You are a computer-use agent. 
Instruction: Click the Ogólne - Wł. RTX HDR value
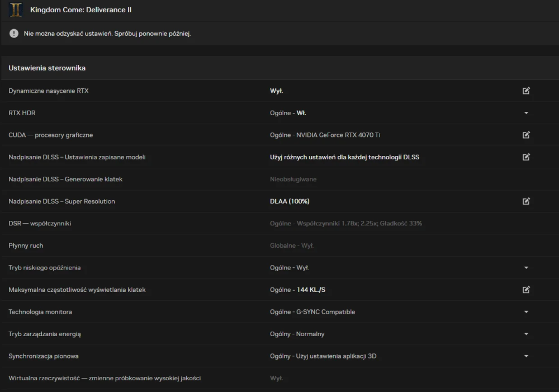[287, 112]
